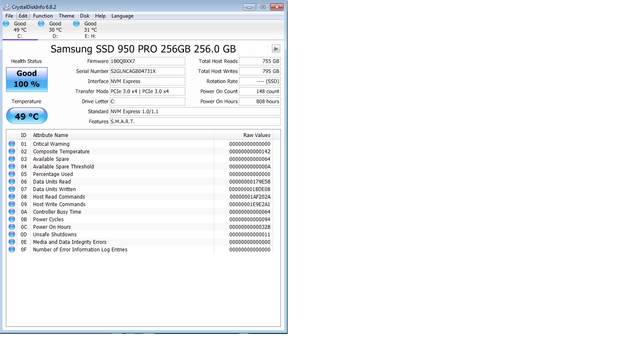The image size is (644, 362).
Task: Click the status orb for Unsafe Shutdowns
Action: [12, 234]
